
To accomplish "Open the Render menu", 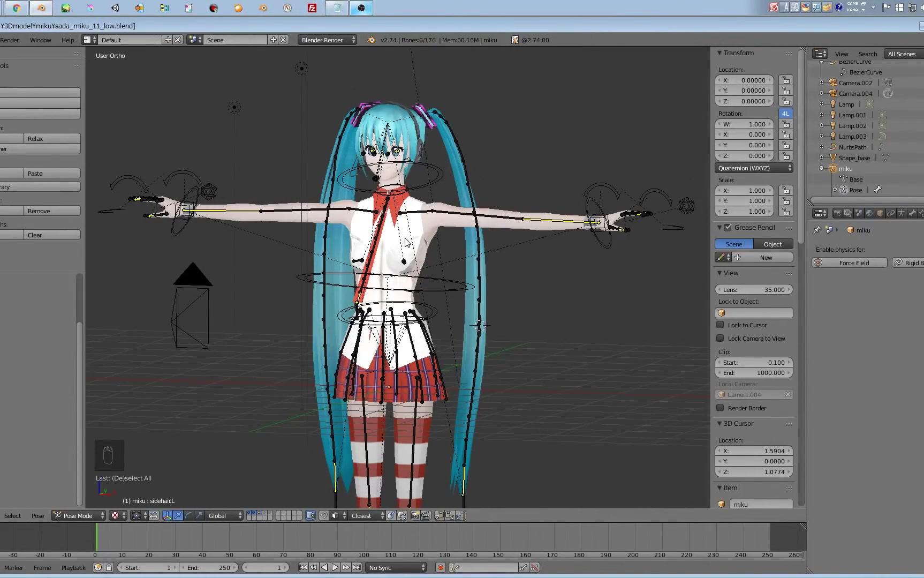I will (x=10, y=40).
